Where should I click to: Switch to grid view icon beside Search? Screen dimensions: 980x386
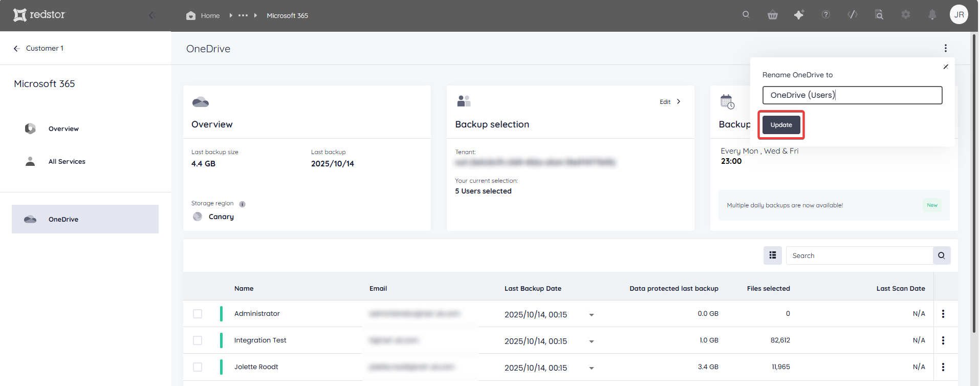click(x=773, y=255)
